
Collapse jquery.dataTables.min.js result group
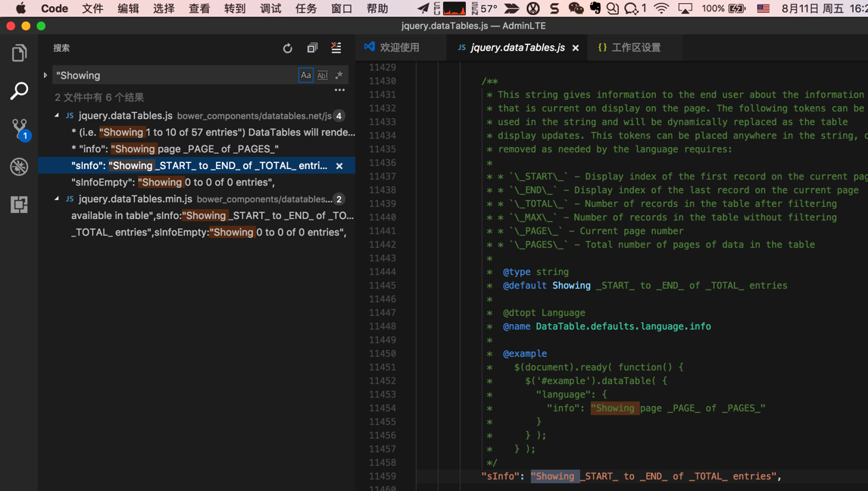tap(57, 199)
